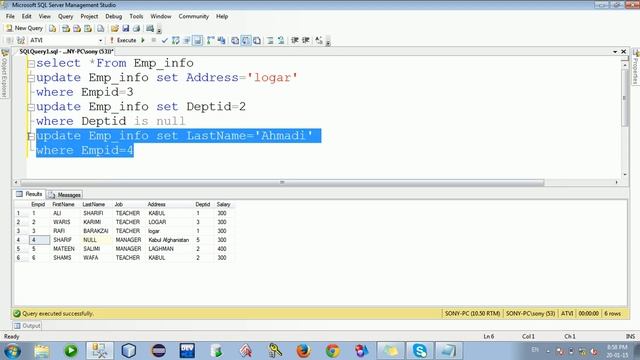This screenshot has width=640, height=360.
Task: Select the MATEEN FirstName cell
Action: tap(64, 249)
